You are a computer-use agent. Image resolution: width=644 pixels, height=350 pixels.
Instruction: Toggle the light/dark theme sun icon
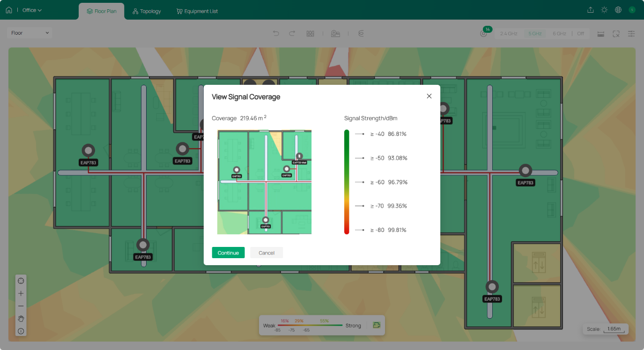click(604, 10)
